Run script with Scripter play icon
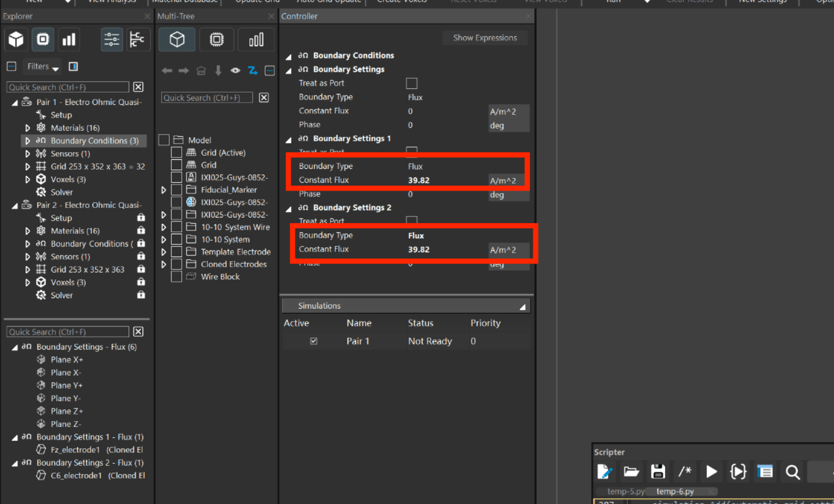This screenshot has width=834, height=504. click(x=711, y=472)
